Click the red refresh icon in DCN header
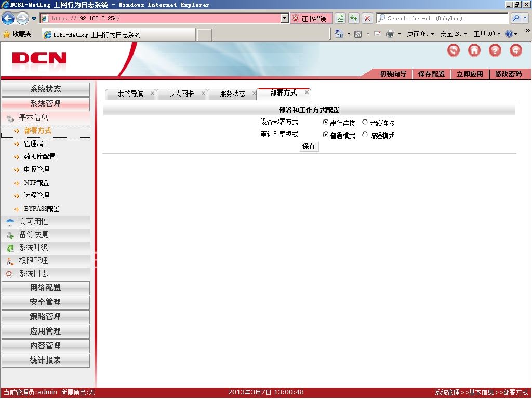532x399 pixels. 453,50
